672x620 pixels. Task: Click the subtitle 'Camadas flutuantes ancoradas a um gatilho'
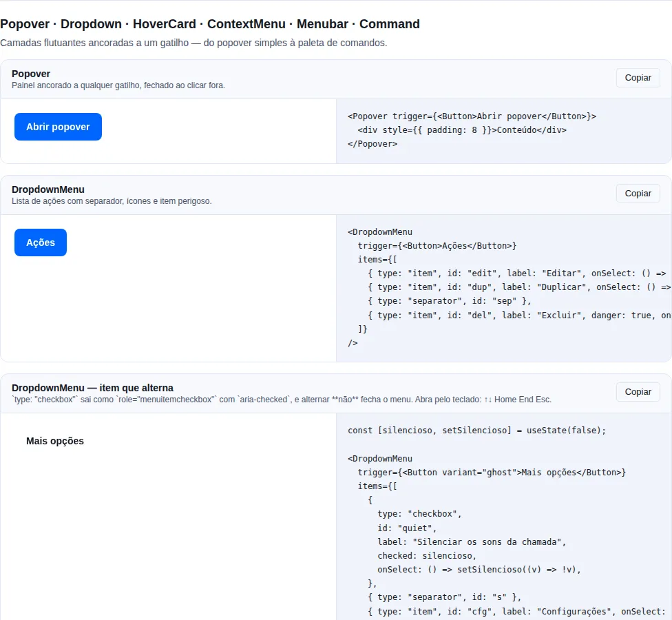[193, 43]
